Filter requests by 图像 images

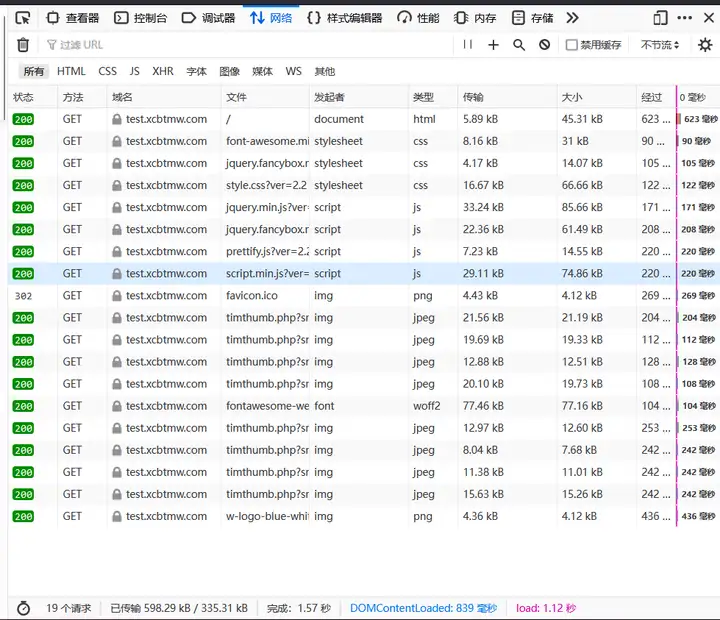230,71
